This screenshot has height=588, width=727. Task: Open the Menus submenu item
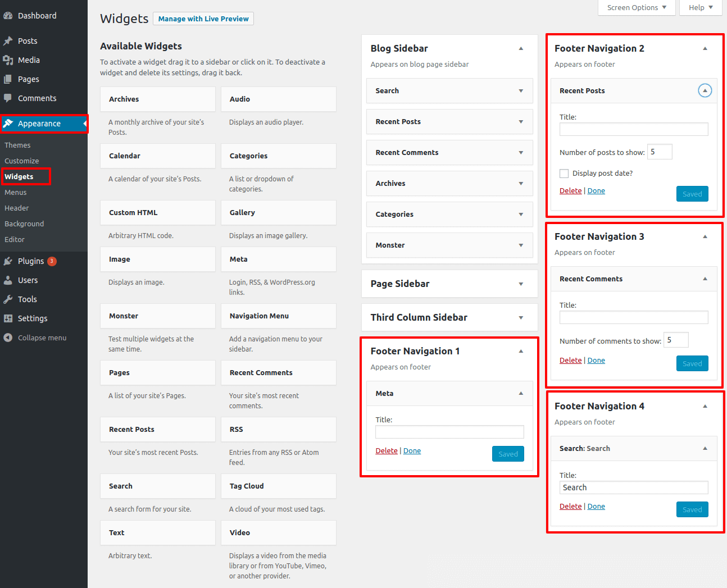point(16,193)
